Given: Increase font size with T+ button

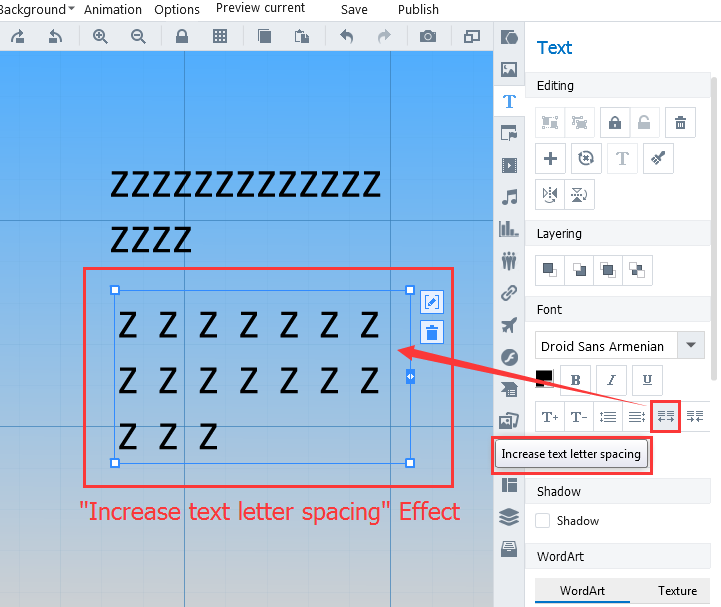Looking at the screenshot, I should coord(549,416).
